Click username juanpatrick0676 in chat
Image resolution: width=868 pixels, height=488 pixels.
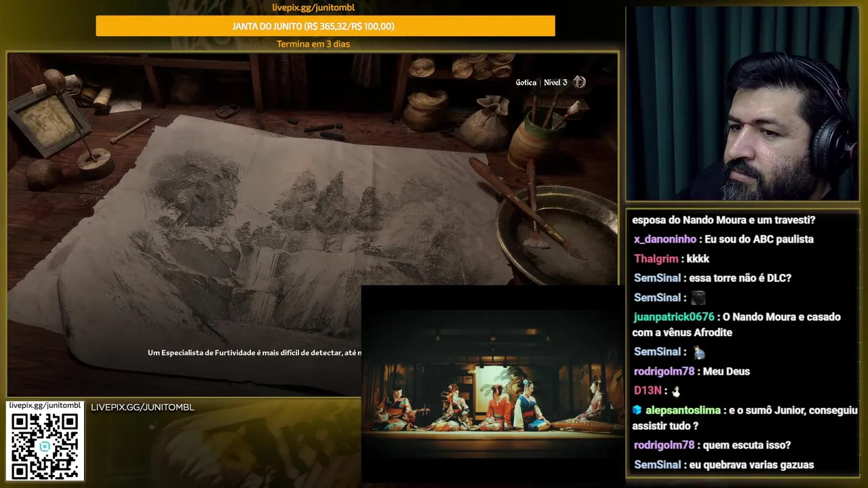click(x=674, y=317)
